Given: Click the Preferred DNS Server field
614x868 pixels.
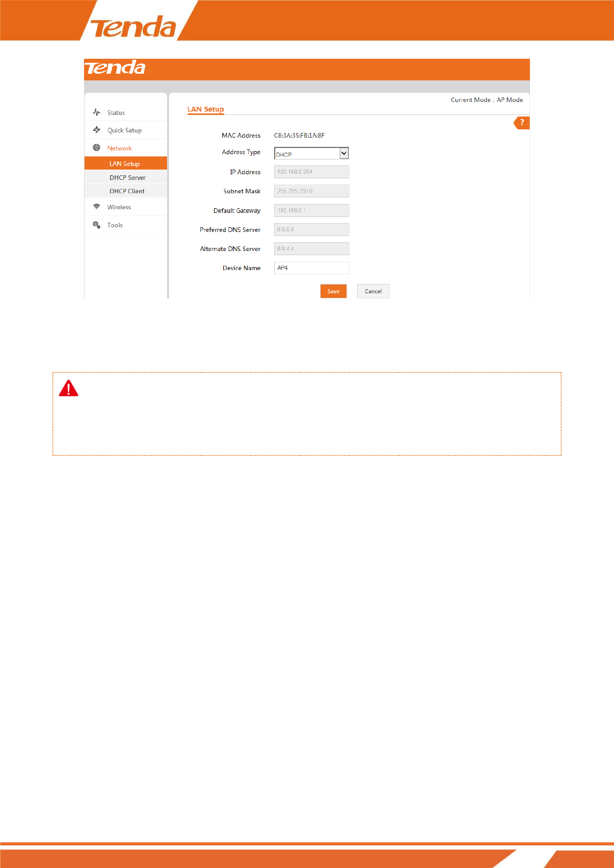Looking at the screenshot, I should point(312,229).
